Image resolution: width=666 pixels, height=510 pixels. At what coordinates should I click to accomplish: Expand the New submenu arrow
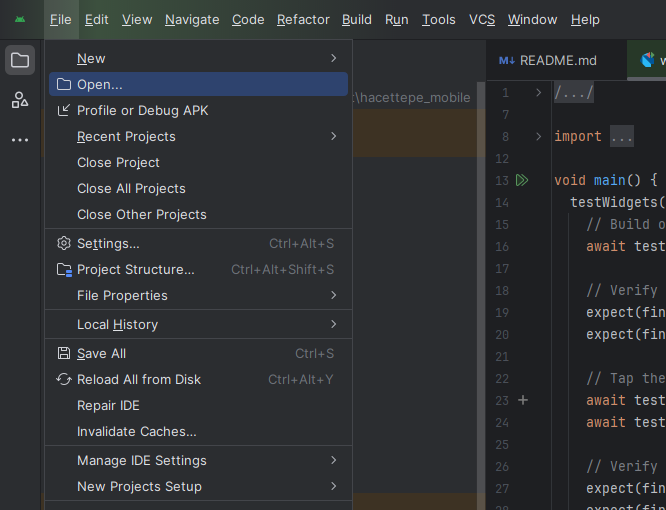(x=333, y=58)
